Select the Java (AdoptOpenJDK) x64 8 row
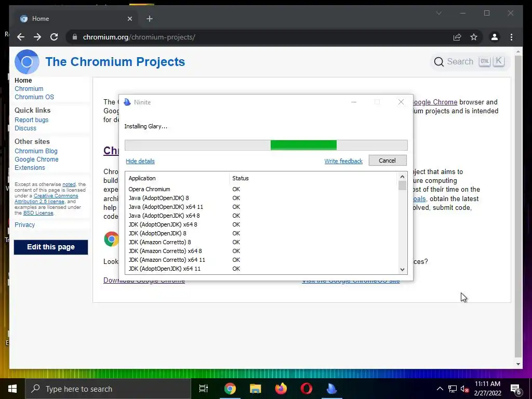Screen dimensions: 532x399 click(261, 216)
